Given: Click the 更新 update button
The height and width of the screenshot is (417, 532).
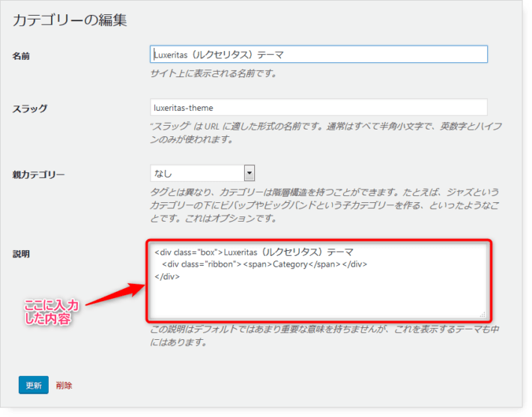Looking at the screenshot, I should point(34,385).
